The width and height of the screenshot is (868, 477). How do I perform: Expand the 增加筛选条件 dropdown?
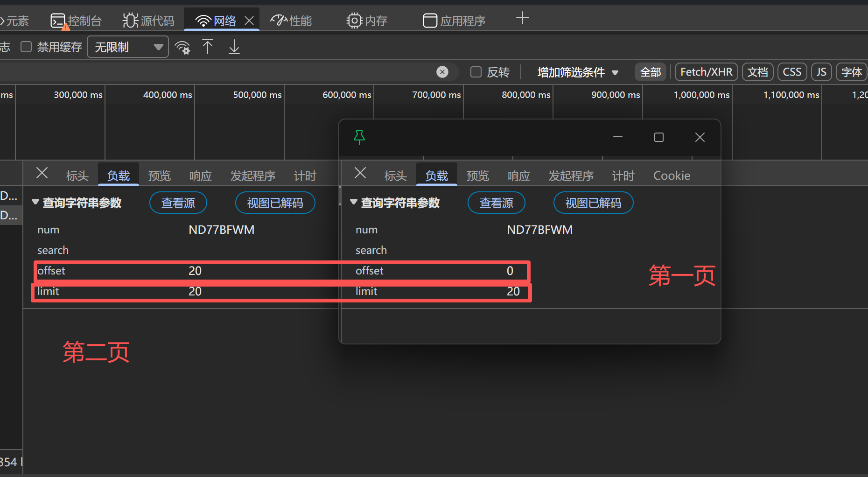[x=578, y=72]
